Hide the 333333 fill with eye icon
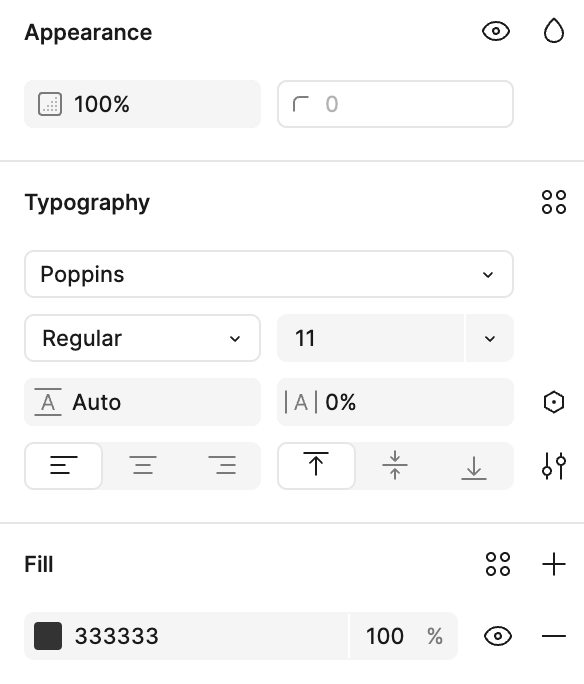Screen dimensions: 584x684 [x=498, y=636]
